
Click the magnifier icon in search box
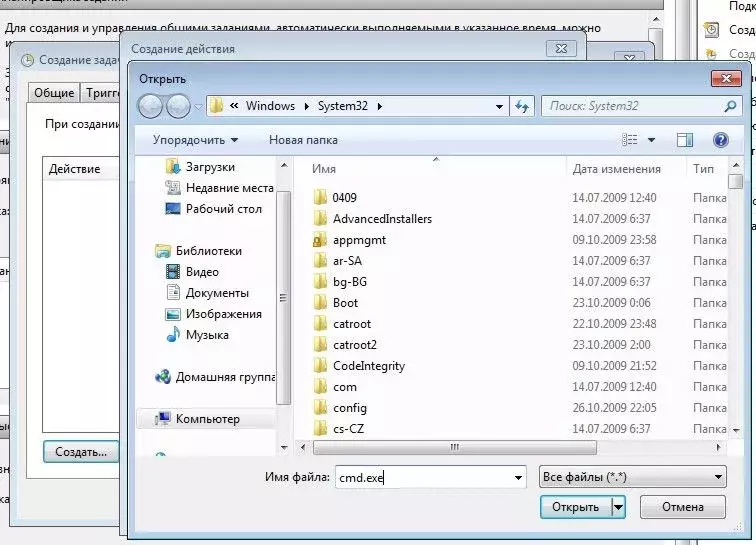pyautogui.click(x=730, y=106)
